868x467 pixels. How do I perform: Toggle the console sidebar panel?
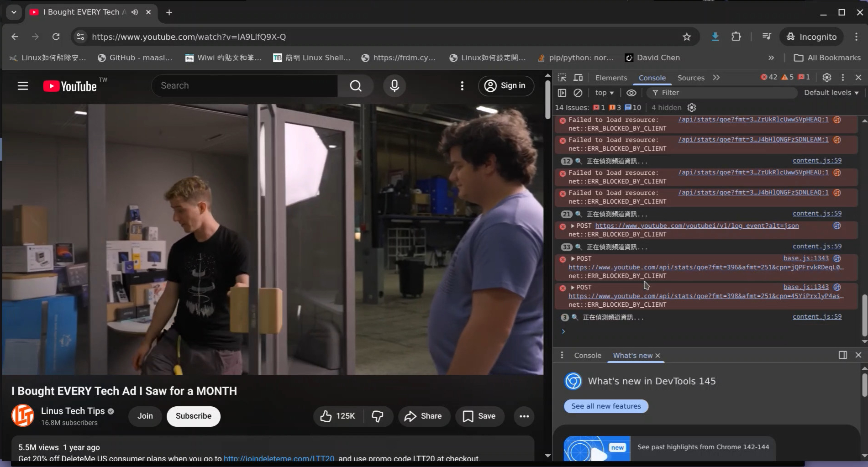click(562, 93)
